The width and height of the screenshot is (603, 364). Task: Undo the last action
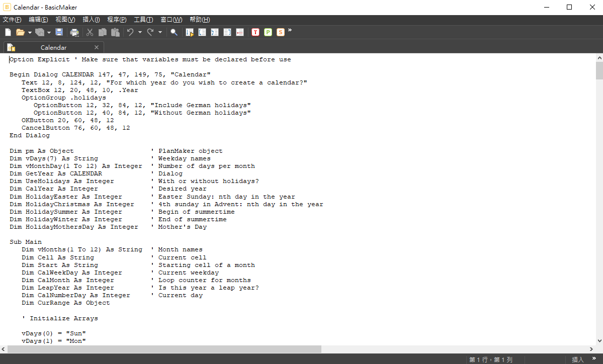[x=130, y=32]
